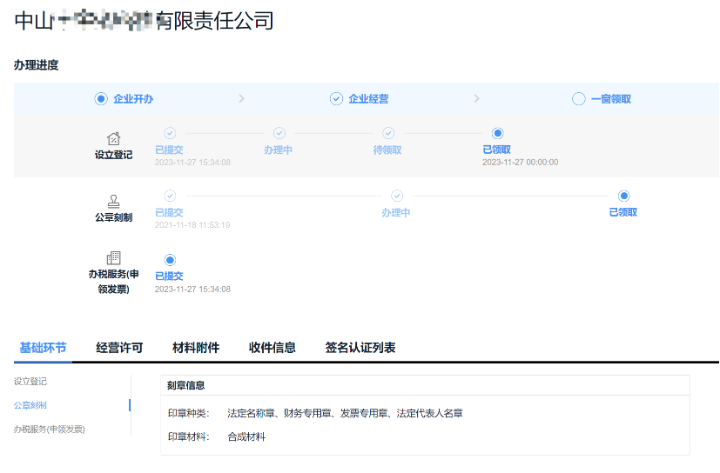Viewport: 720px width, 473px height.
Task: Select the 企业经营 stage check circle
Action: point(336,99)
